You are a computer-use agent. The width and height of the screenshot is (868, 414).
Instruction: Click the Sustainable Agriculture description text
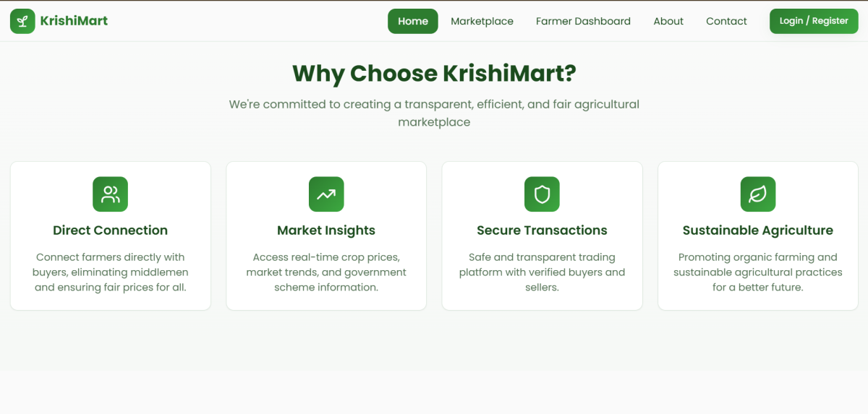[757, 272]
